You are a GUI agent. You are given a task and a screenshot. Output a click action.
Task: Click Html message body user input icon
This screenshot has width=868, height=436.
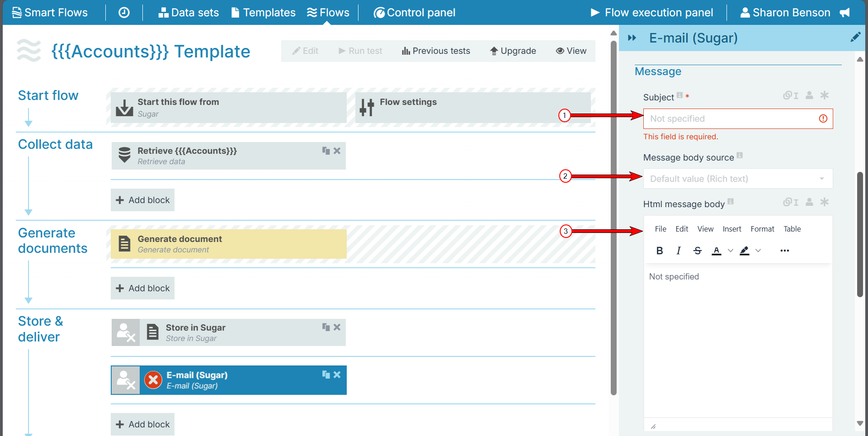click(x=809, y=202)
